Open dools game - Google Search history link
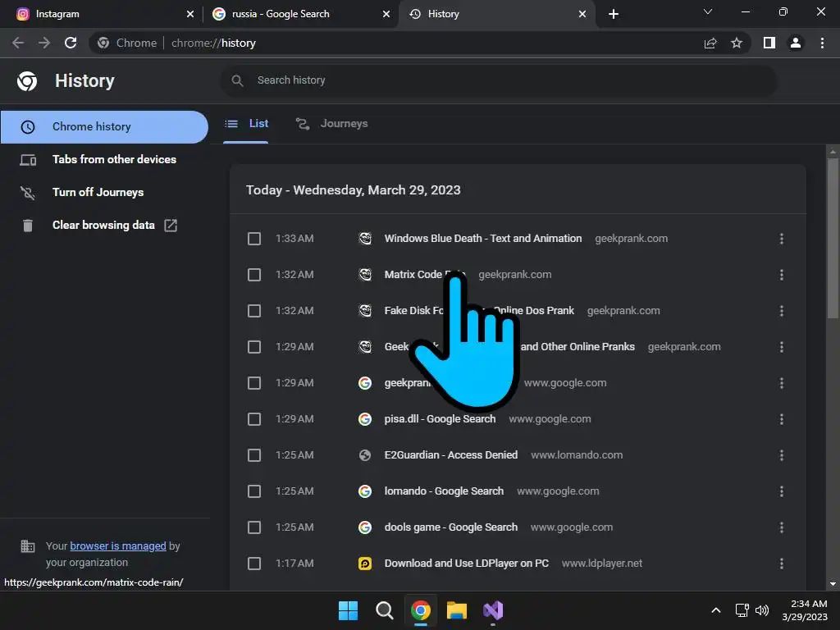The image size is (840, 630). coord(451,527)
